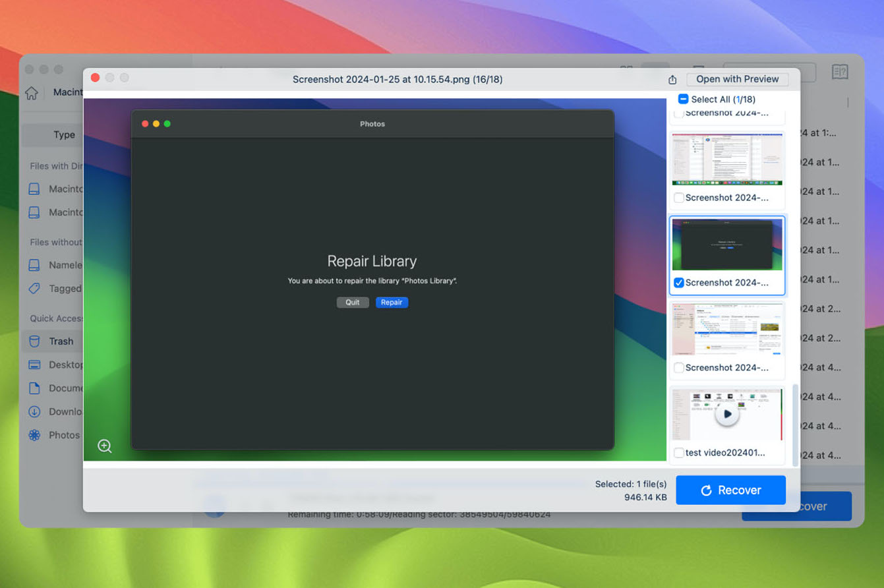The width and height of the screenshot is (884, 588).
Task: Click the test video thumbnail in the file list
Action: pyautogui.click(x=727, y=414)
